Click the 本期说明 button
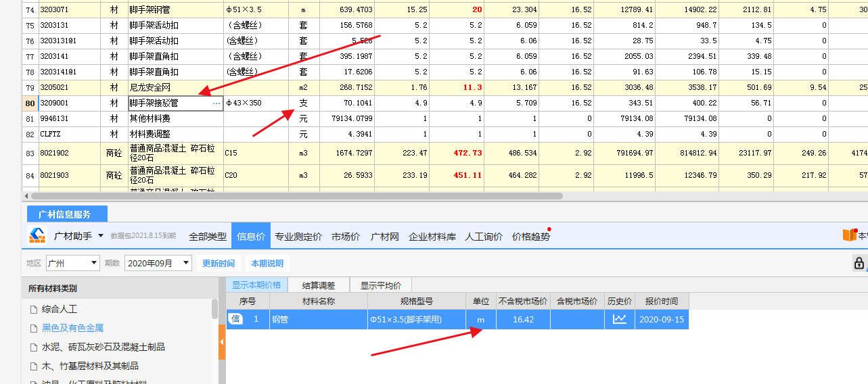Screen dimensions: 868x384 point(267,263)
